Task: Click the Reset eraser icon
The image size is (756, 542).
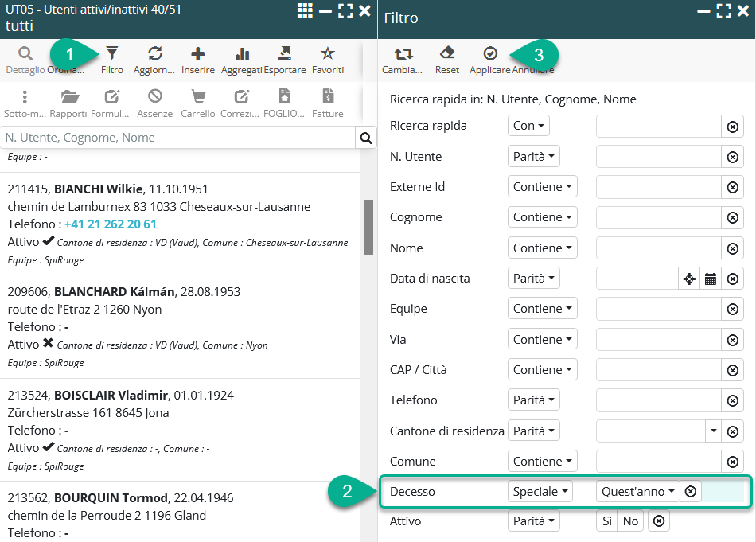Action: pos(447,54)
